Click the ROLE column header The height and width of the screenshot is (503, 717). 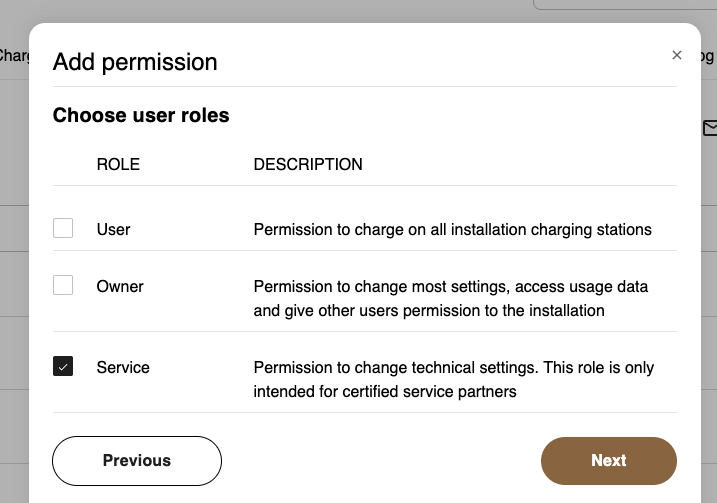click(x=118, y=164)
